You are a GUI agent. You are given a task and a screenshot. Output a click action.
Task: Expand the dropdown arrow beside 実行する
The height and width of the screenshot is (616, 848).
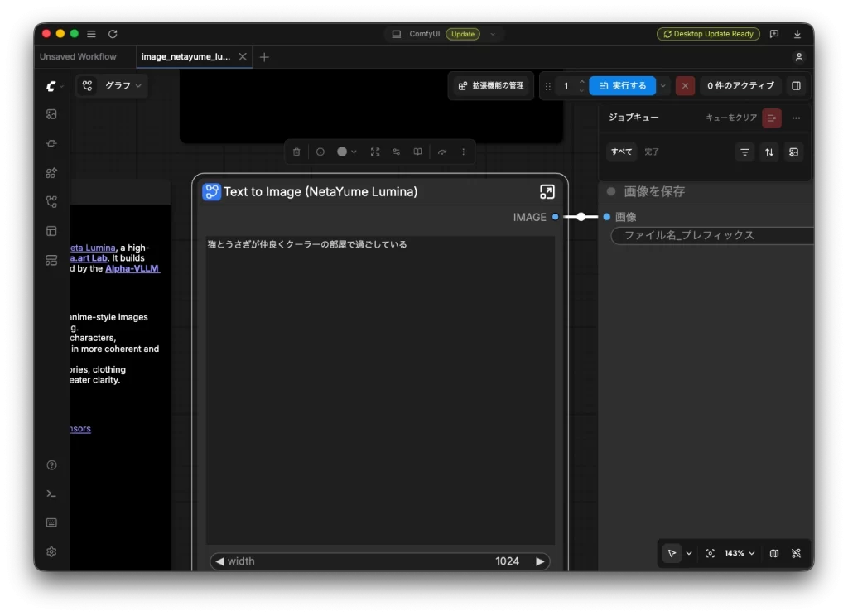point(663,85)
